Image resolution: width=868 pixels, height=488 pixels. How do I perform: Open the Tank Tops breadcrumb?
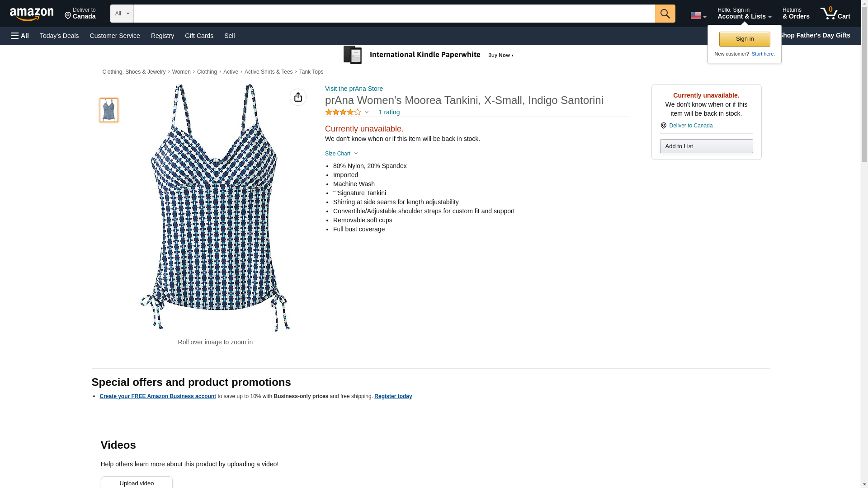coord(311,72)
